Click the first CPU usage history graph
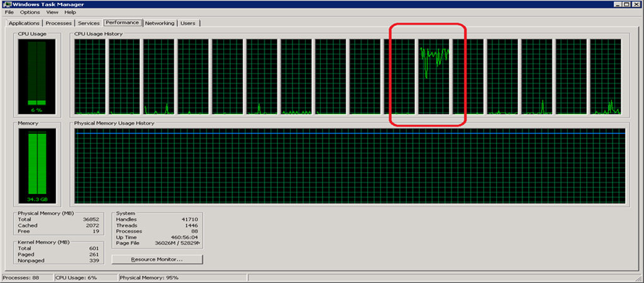This screenshot has width=644, height=283. 90,77
